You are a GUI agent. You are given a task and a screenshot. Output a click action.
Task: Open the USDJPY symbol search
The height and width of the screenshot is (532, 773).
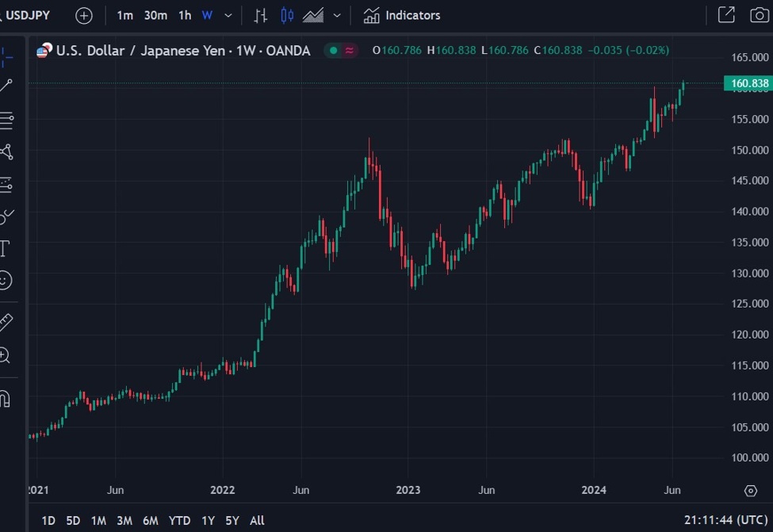click(25, 15)
